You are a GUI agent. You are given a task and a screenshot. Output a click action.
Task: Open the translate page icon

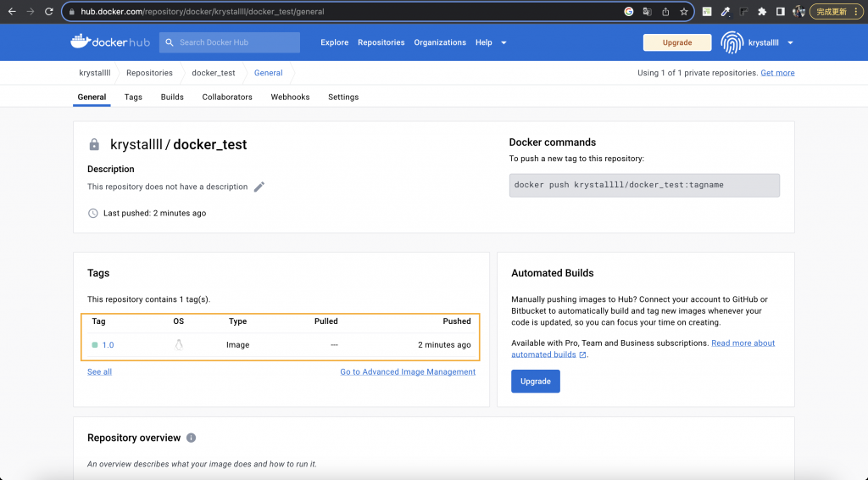[x=647, y=12]
